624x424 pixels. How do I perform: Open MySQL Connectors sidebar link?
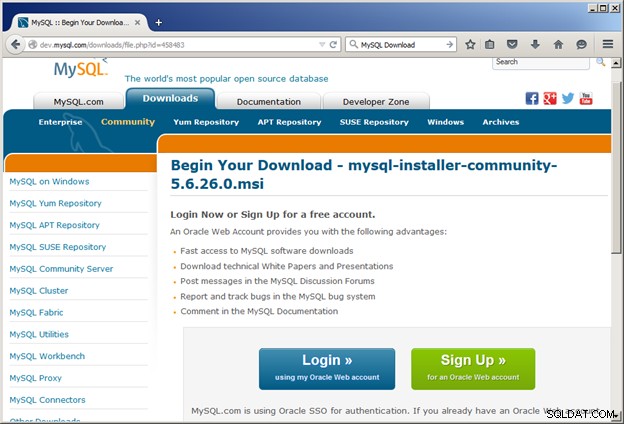pyautogui.click(x=47, y=400)
